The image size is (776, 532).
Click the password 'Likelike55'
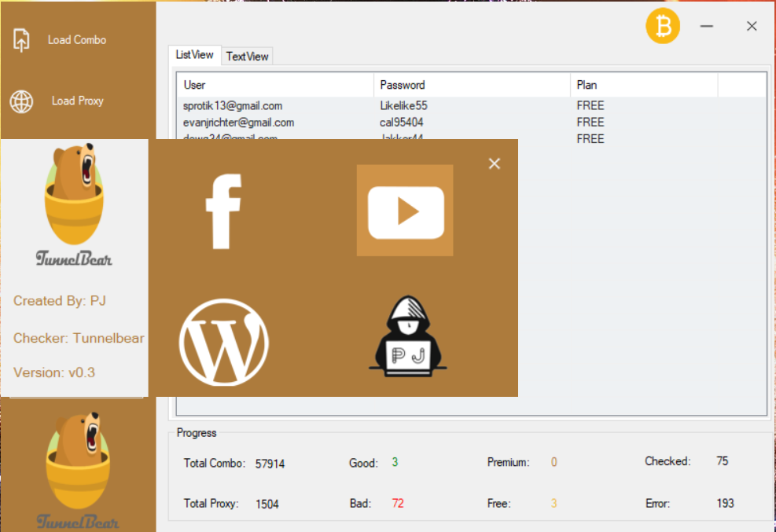(403, 106)
